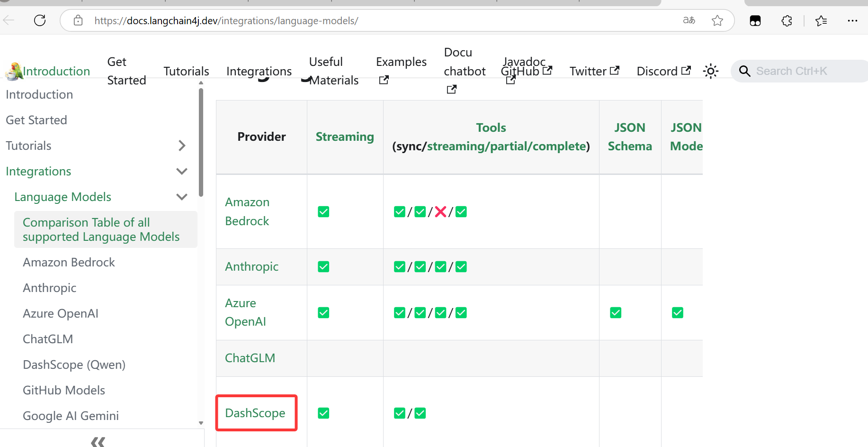Click the LangChain4j parrot logo
This screenshot has width=868, height=447.
tap(14, 71)
